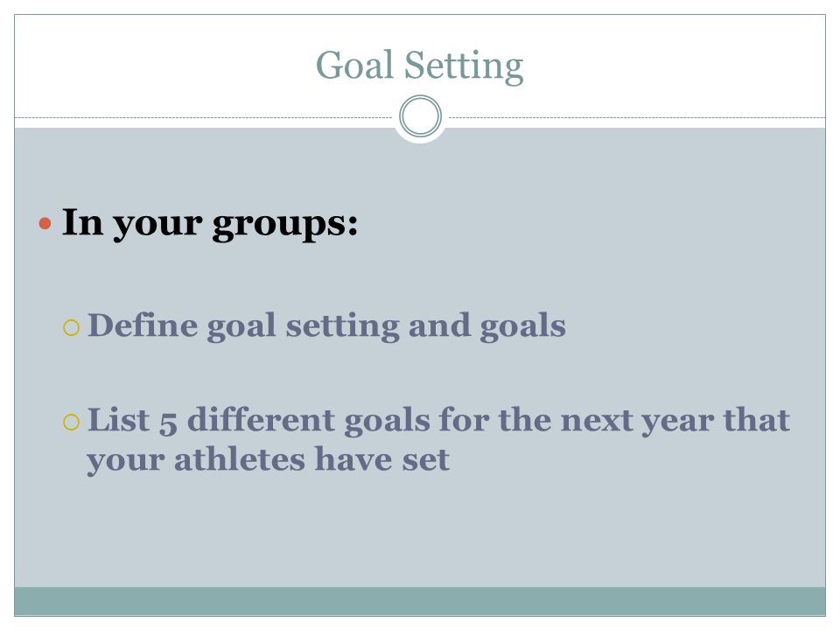Click the yellow hollow bullet beside 'List 5 different goals'
Image resolution: width=840 pixels, height=630 pixels.
(x=71, y=422)
